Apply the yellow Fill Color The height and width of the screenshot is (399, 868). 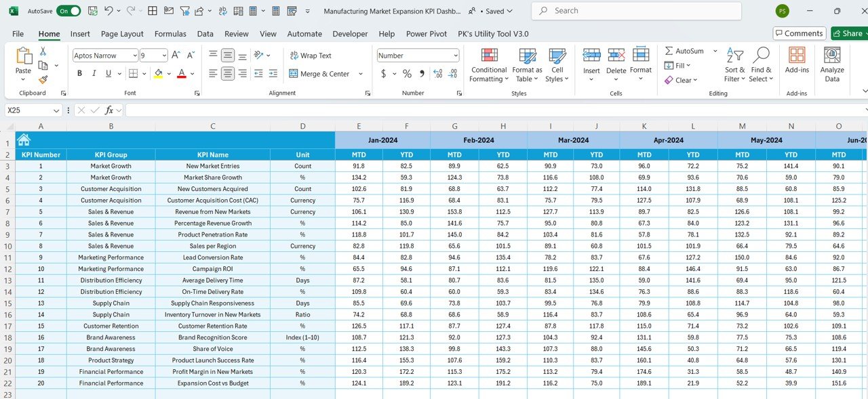(158, 73)
